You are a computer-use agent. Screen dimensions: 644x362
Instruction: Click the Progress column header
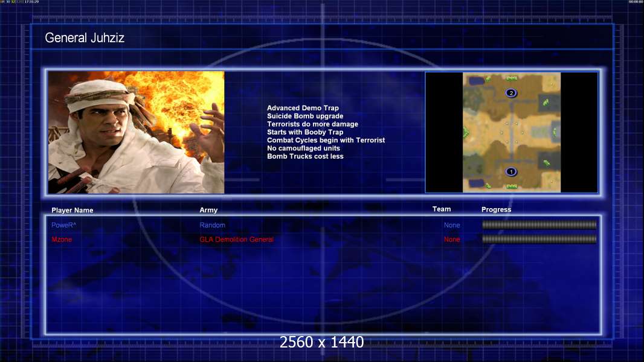496,209
